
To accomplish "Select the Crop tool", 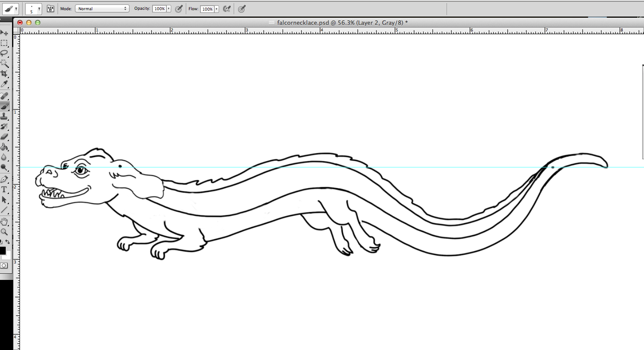I will click(4, 74).
